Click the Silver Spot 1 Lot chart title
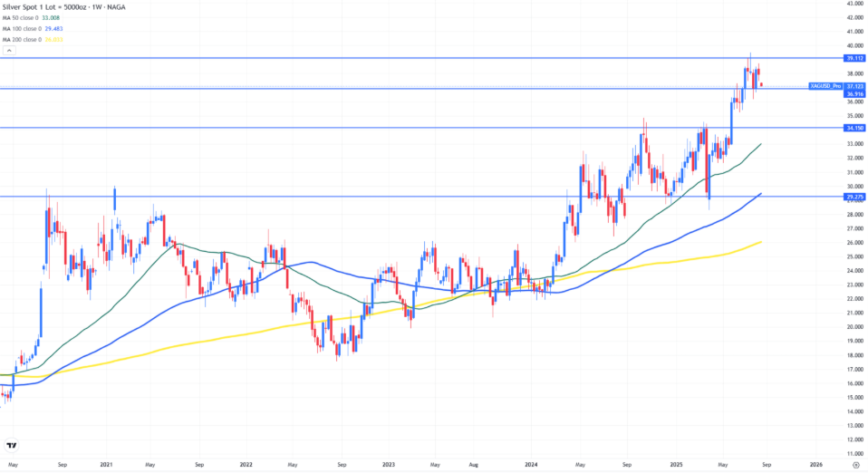The width and height of the screenshot is (868, 473). [63, 7]
